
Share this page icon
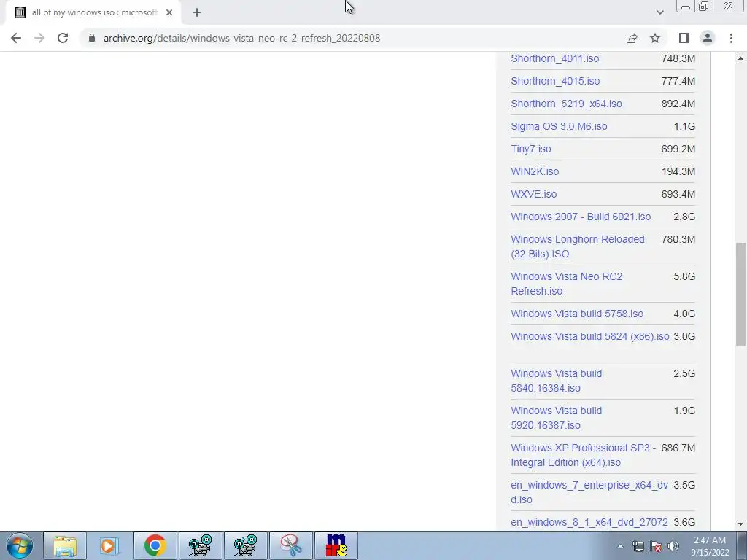point(632,38)
